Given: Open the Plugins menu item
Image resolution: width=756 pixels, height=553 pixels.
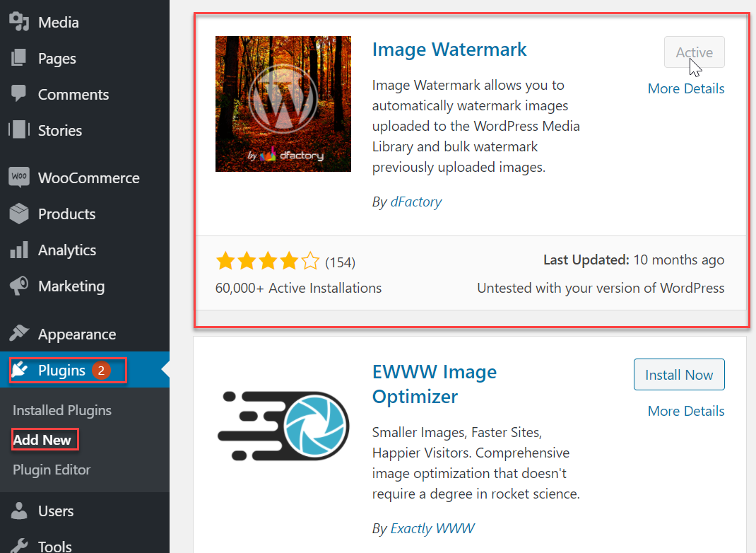Looking at the screenshot, I should point(61,370).
